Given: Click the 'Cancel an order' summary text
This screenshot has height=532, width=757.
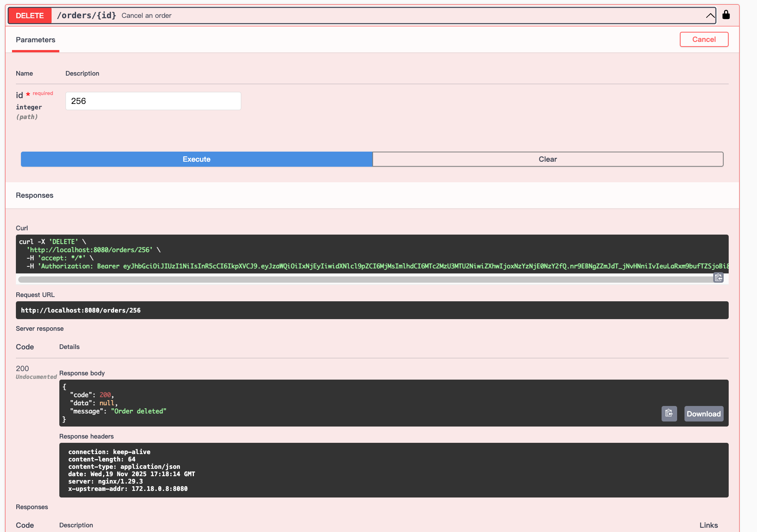Looking at the screenshot, I should click(x=147, y=16).
